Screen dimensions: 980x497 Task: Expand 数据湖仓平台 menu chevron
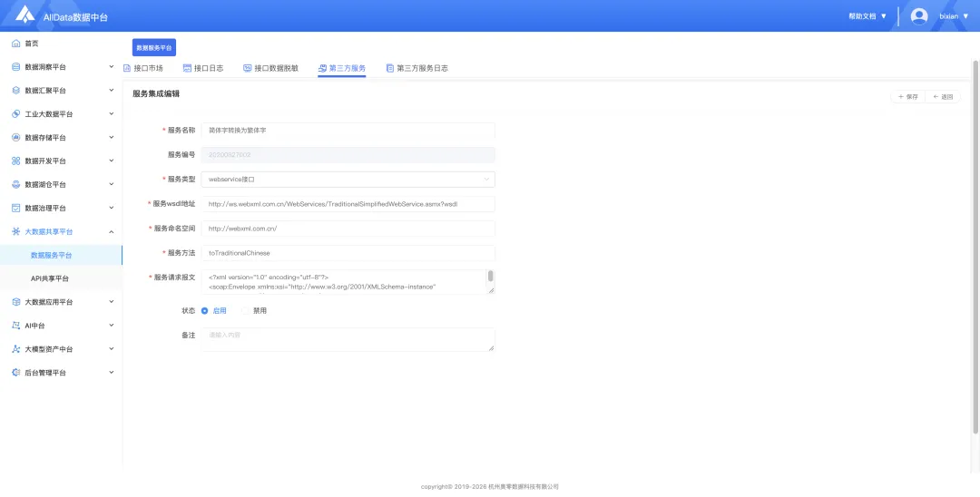coord(112,185)
